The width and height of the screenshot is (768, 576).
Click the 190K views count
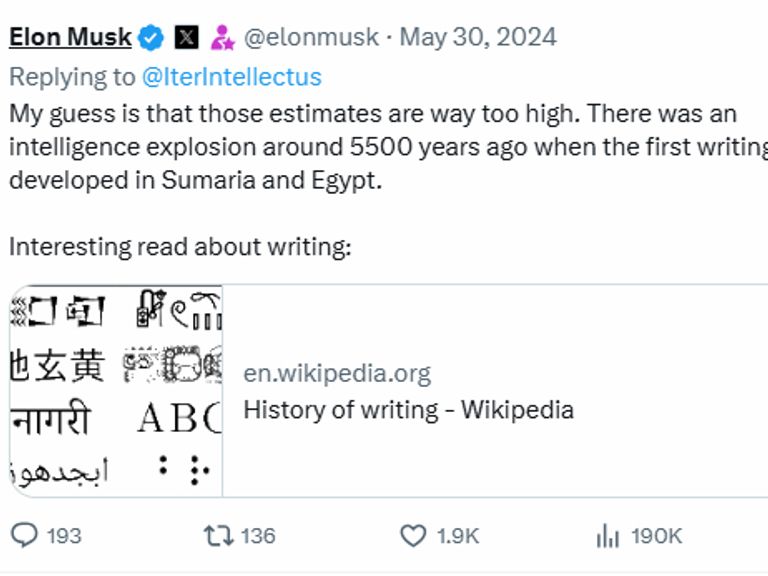656,536
